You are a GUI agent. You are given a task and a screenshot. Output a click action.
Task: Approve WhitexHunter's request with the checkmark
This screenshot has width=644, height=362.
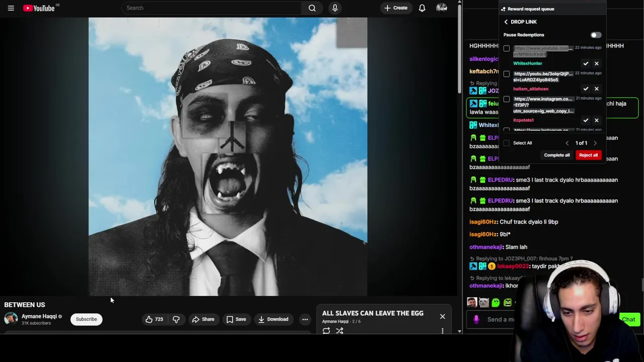coord(586,63)
